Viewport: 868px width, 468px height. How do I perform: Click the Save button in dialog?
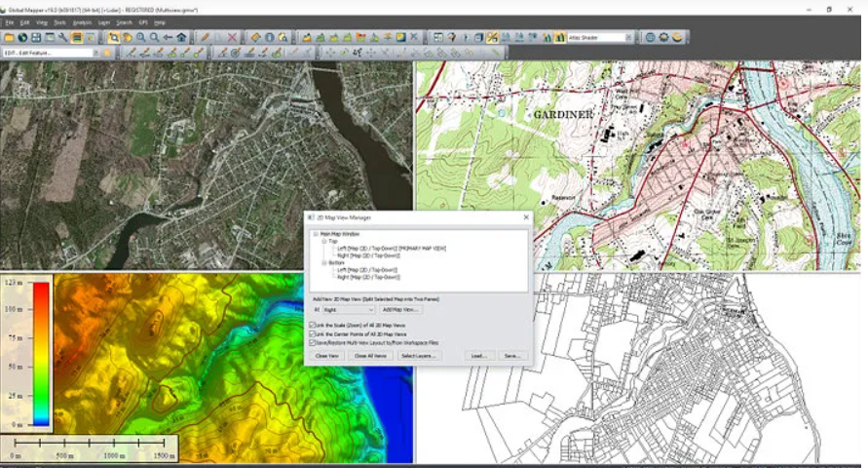click(x=512, y=356)
